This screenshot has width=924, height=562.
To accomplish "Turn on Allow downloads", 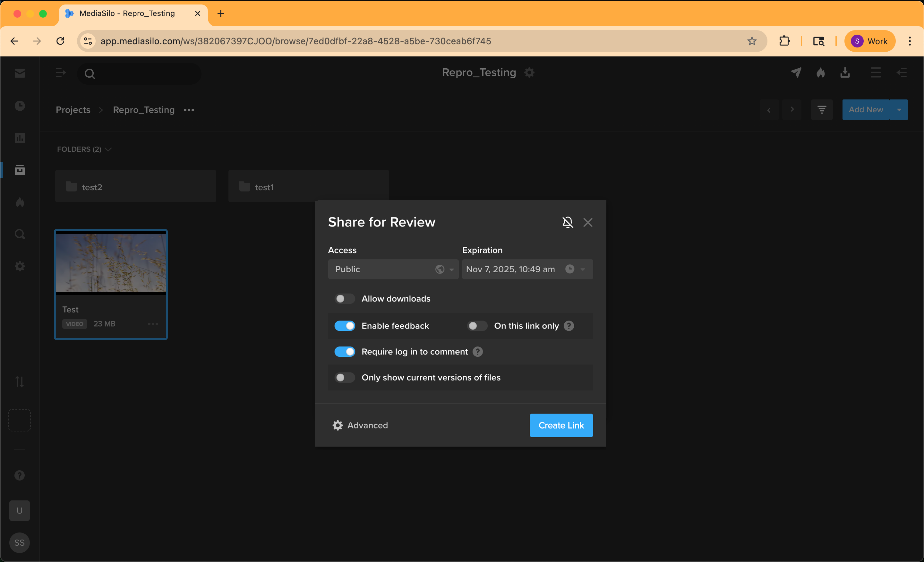I will [344, 298].
